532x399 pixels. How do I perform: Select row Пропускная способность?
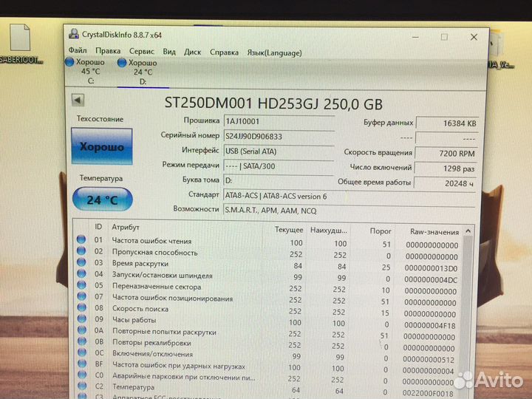pos(268,253)
